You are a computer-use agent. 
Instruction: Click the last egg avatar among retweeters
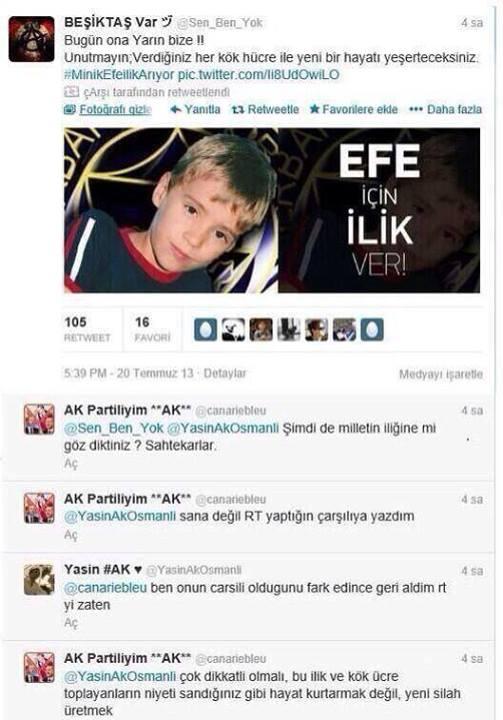click(x=372, y=329)
